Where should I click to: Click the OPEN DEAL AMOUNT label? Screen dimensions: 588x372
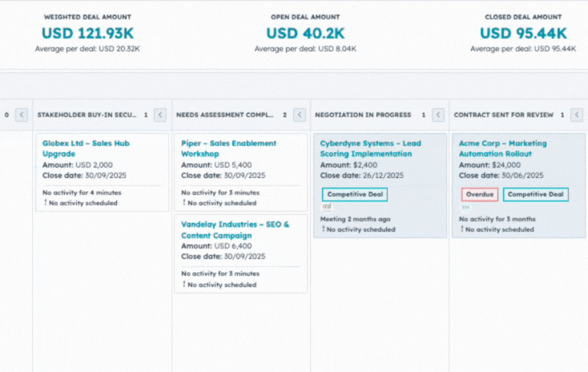coord(305,17)
